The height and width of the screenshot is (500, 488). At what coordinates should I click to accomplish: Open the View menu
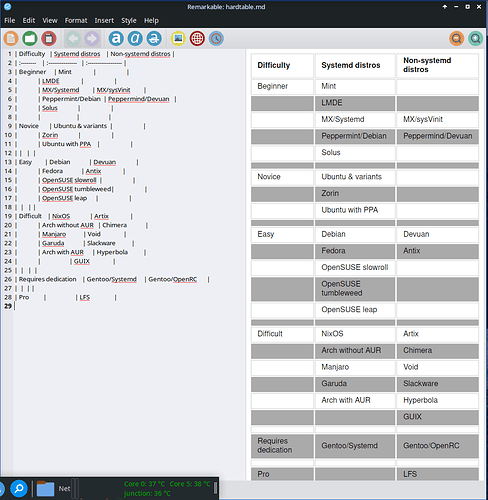click(x=50, y=21)
